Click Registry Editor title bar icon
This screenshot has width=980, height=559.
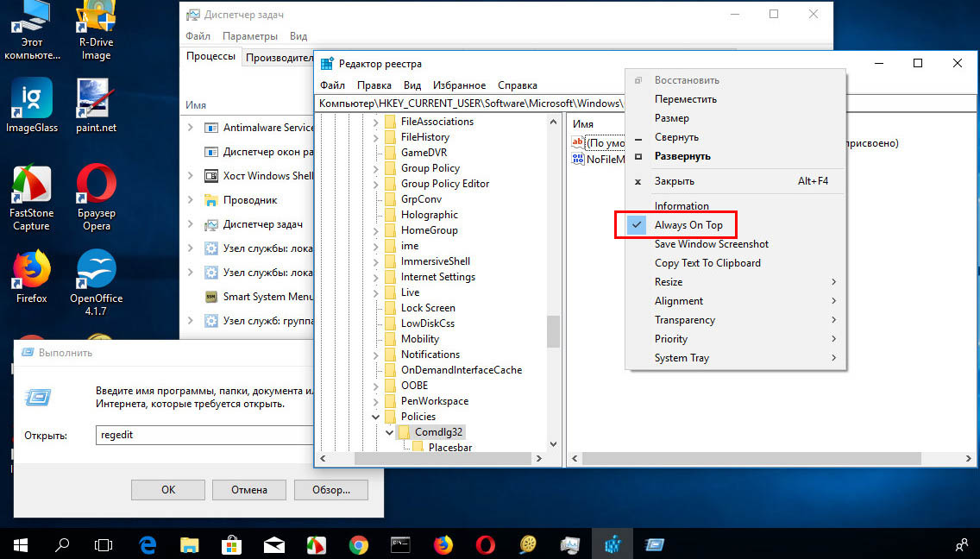coord(327,63)
